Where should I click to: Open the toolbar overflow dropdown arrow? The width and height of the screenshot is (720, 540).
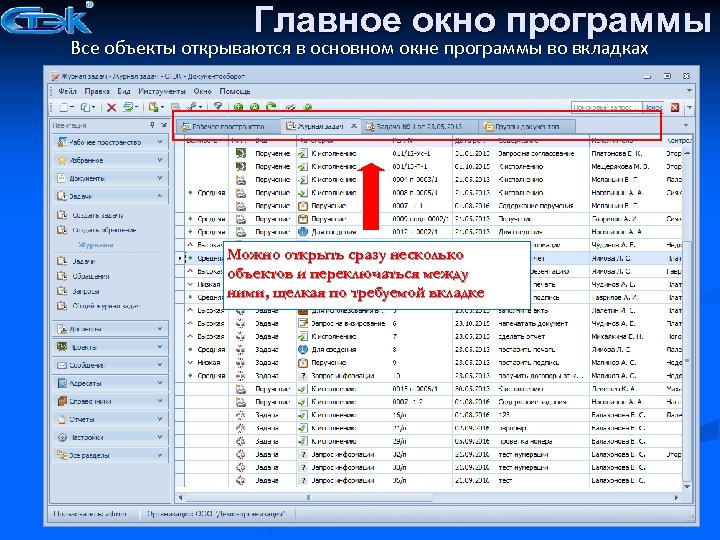click(690, 107)
